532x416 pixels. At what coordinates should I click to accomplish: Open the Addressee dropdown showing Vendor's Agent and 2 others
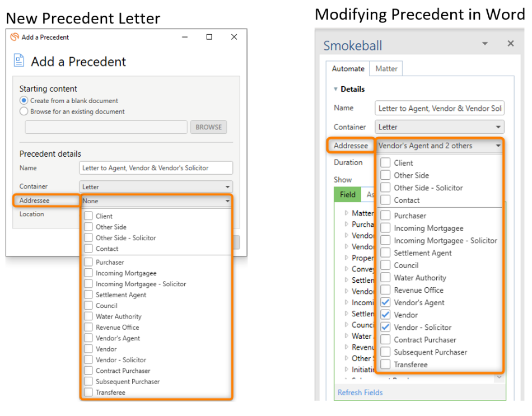[x=440, y=146]
